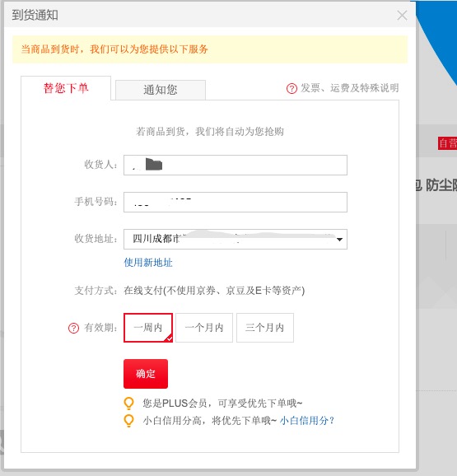Click the question mark icon beside 发票、运费及特殊说明
This screenshot has width=457, height=476.
coord(291,88)
